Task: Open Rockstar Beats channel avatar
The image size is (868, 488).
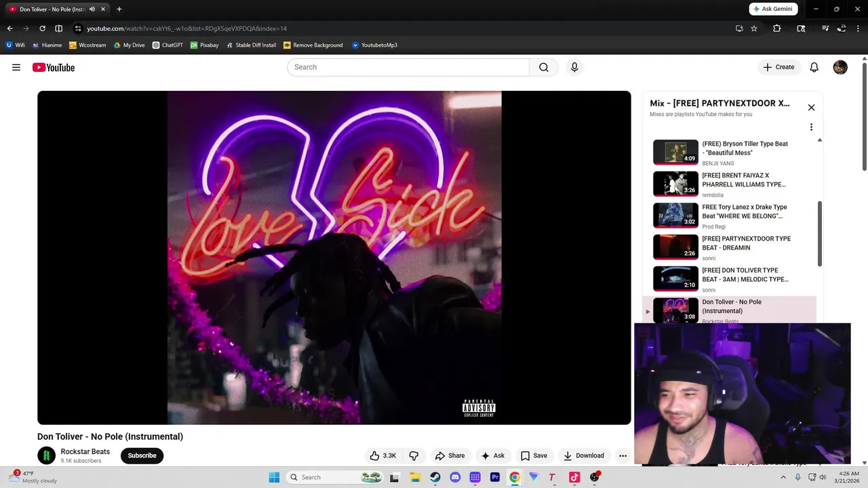Action: (x=46, y=455)
